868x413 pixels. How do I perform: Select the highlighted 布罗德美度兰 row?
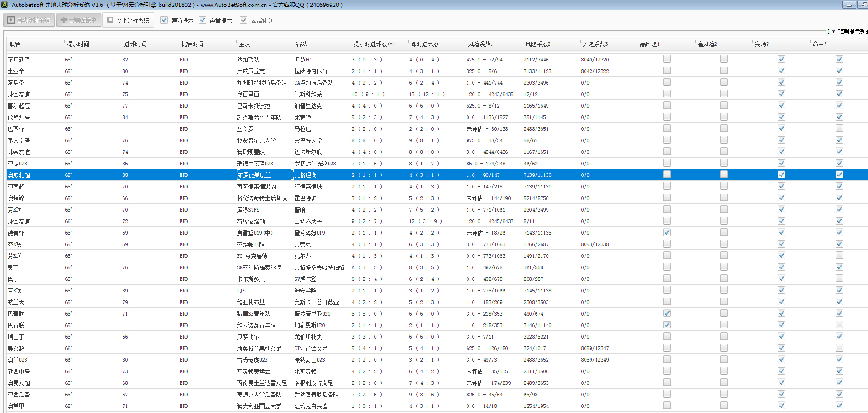pyautogui.click(x=253, y=175)
